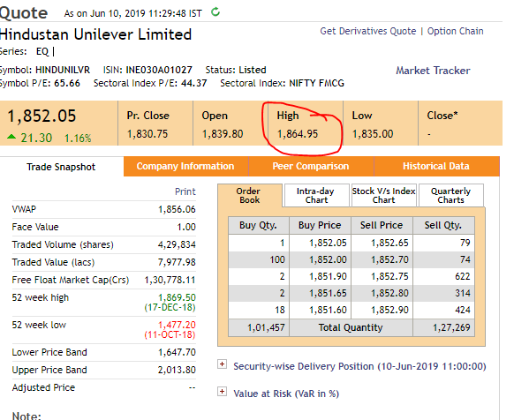
Task: Click the Value at Risk text link
Action: click(286, 394)
